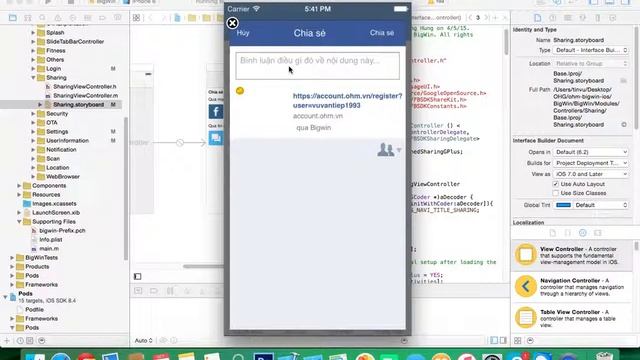
Task: Click in the comment text field
Action: 318,66
